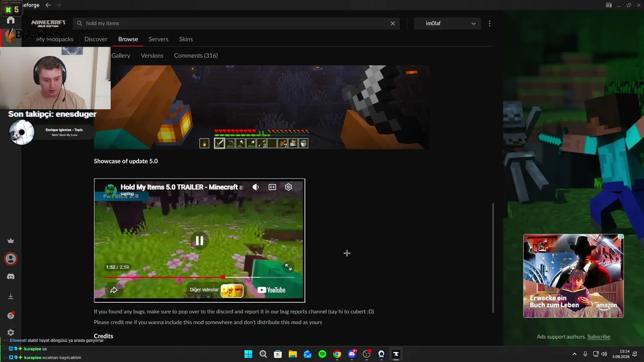The image size is (644, 362).
Task: Open Spotify from the taskbar
Action: pos(322,354)
